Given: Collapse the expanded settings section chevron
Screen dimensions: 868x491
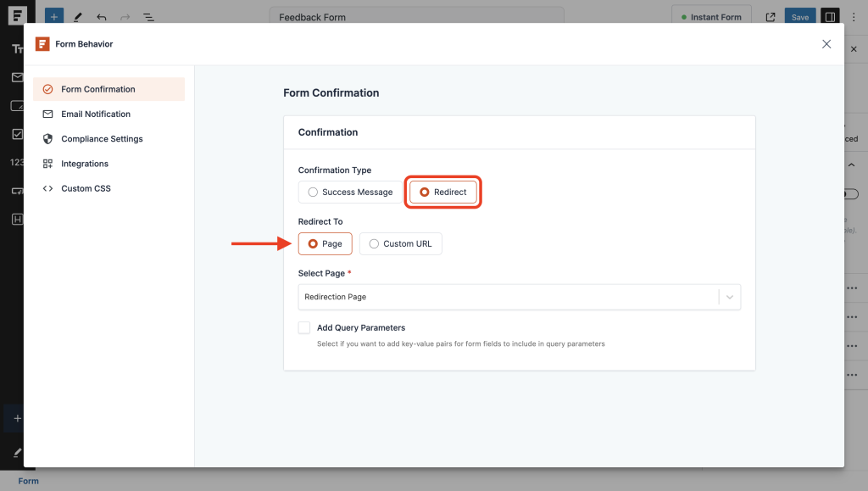Looking at the screenshot, I should tap(852, 165).
